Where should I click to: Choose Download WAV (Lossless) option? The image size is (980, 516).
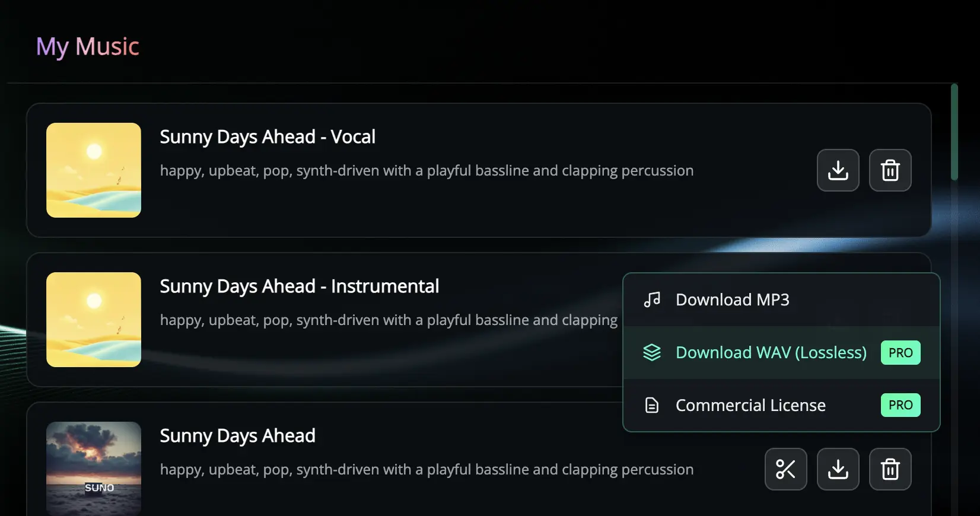(x=781, y=352)
